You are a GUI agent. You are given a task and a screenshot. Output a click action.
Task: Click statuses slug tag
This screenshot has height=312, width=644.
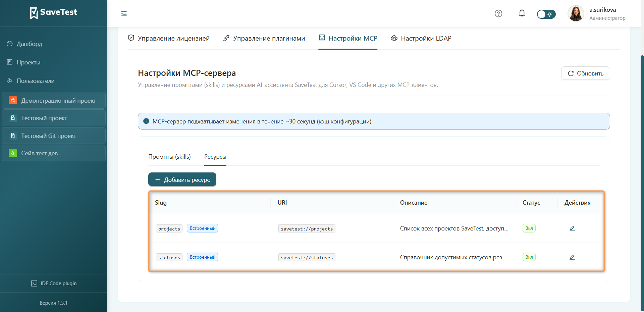tap(169, 258)
